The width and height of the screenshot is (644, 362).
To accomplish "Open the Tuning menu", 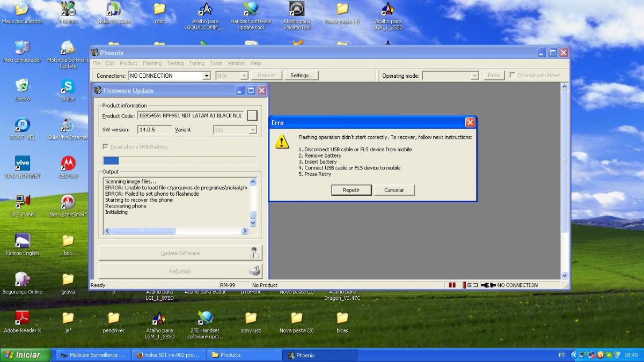I will coord(196,63).
